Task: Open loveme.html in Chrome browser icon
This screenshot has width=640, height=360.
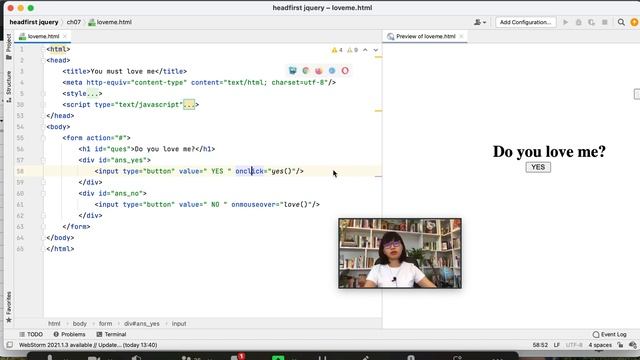Action: click(306, 71)
